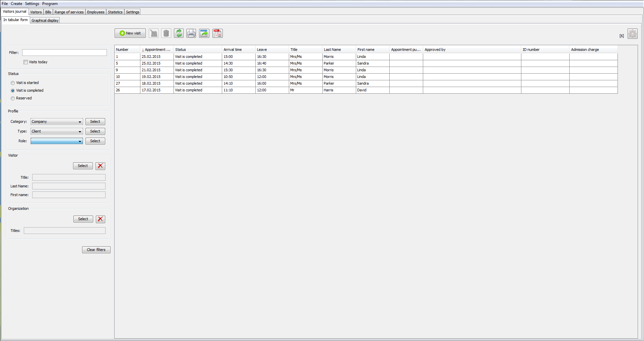The width and height of the screenshot is (644, 341).
Task: Clear the selected visitor with red X
Action: [101, 166]
